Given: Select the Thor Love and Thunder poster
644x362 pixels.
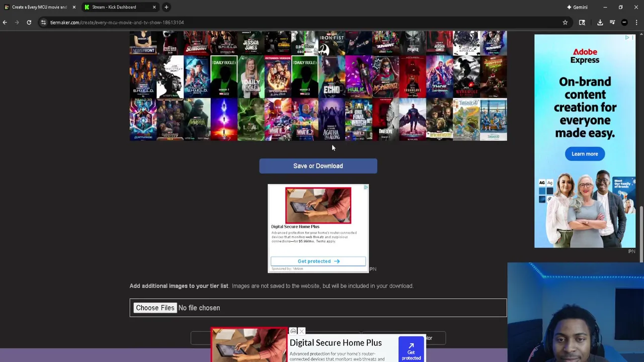Looking at the screenshot, I should coord(439,77).
